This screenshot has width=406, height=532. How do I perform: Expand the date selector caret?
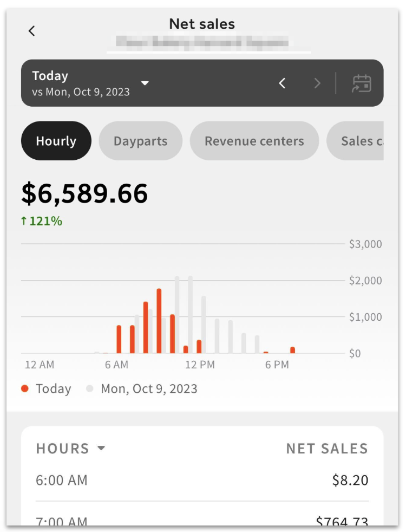(145, 83)
